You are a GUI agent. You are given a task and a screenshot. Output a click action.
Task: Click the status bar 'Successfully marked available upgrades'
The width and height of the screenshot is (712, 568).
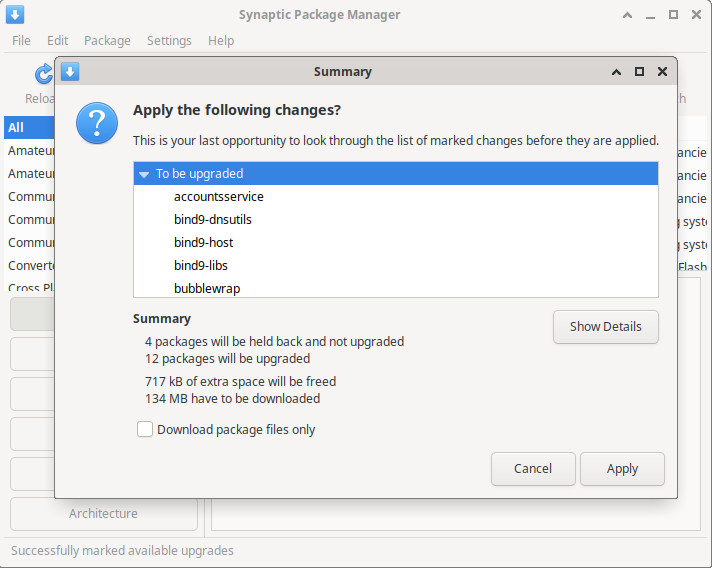click(122, 551)
